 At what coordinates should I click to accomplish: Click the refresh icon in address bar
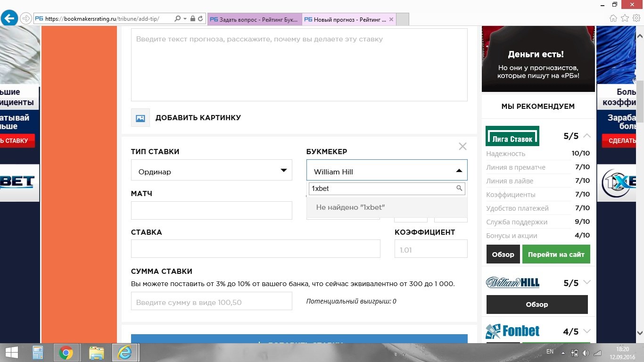[x=200, y=19]
